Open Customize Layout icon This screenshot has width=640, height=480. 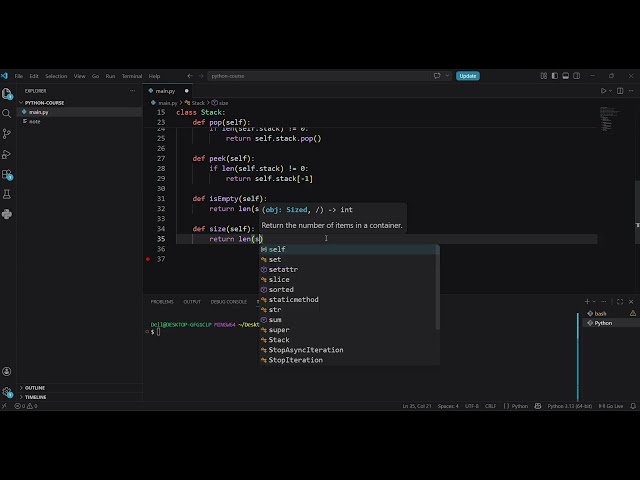click(544, 76)
